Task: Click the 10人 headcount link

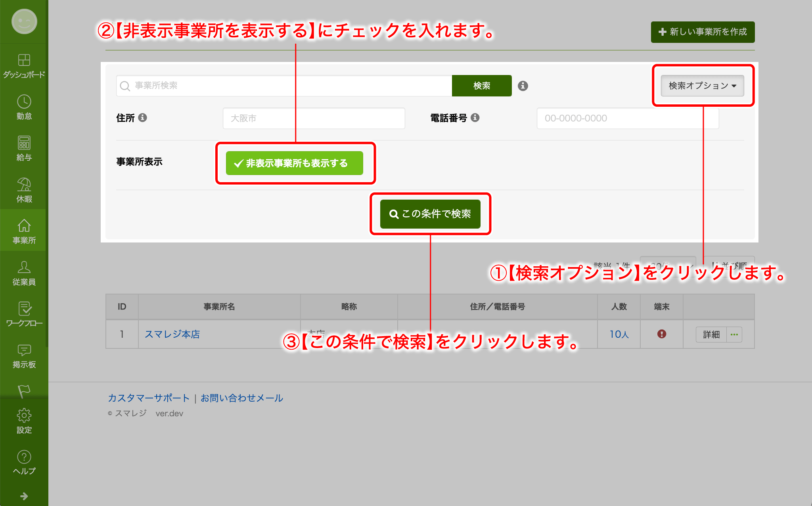Action: tap(619, 334)
